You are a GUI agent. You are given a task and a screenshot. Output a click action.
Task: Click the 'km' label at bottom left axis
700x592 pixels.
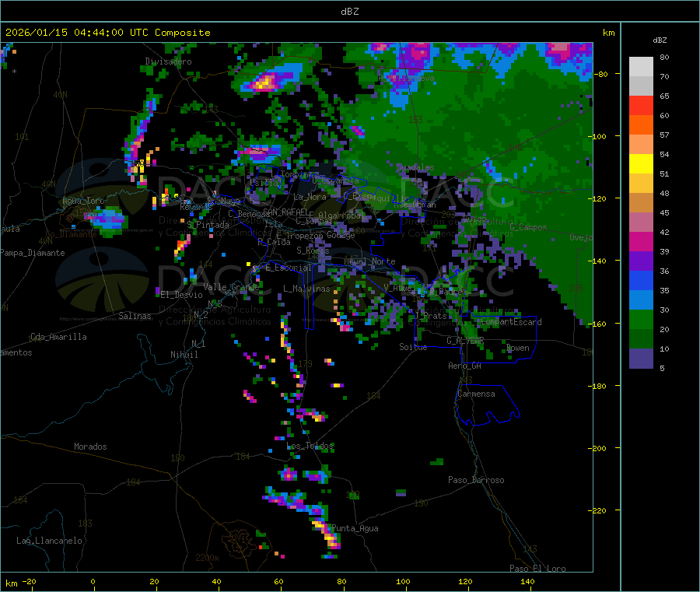pos(11,583)
